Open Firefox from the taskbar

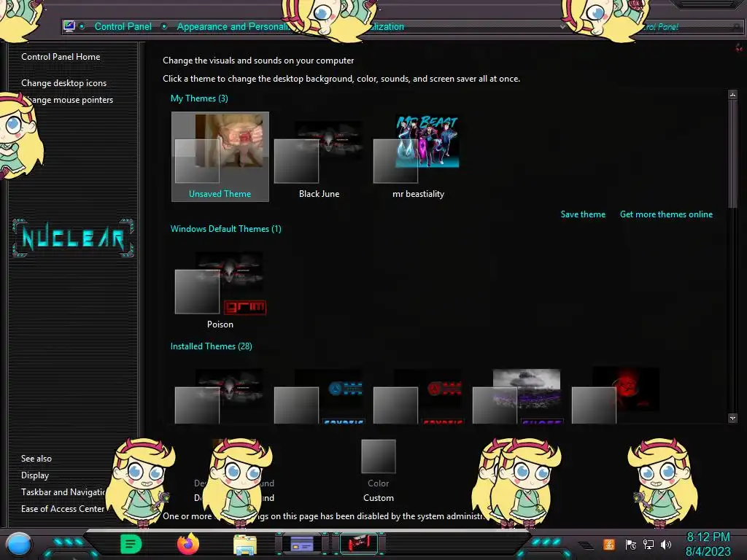[x=188, y=544]
